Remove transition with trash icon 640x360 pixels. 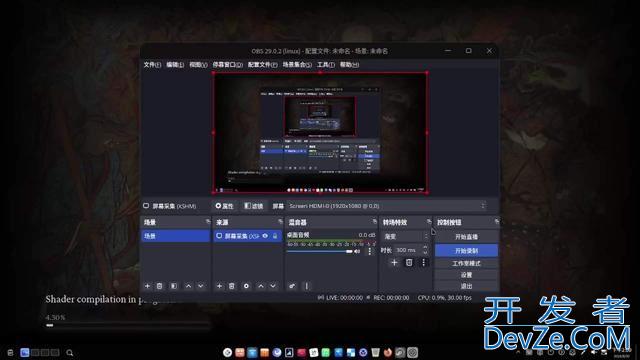[409, 262]
